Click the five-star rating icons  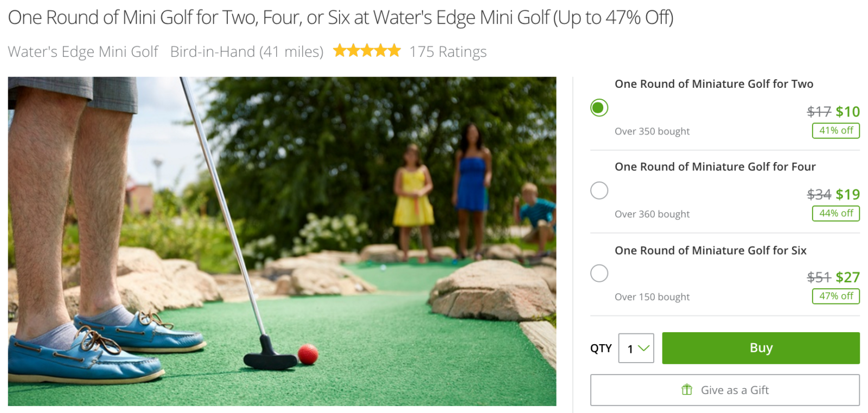pyautogui.click(x=367, y=51)
